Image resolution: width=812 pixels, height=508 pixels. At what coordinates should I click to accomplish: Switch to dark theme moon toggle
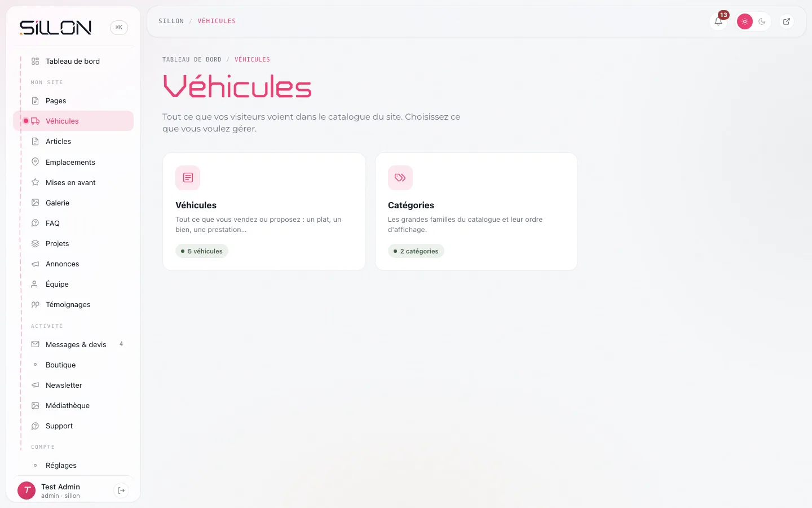click(x=762, y=21)
